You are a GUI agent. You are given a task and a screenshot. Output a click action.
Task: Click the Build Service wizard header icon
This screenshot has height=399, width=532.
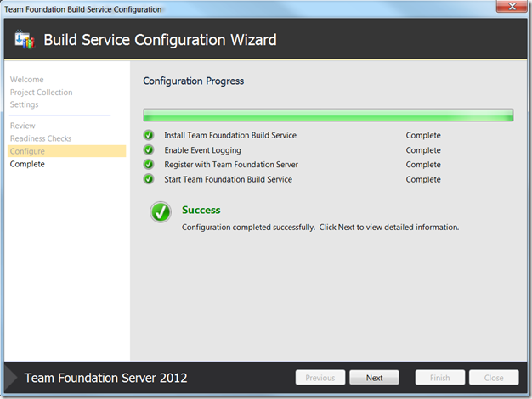click(25, 39)
